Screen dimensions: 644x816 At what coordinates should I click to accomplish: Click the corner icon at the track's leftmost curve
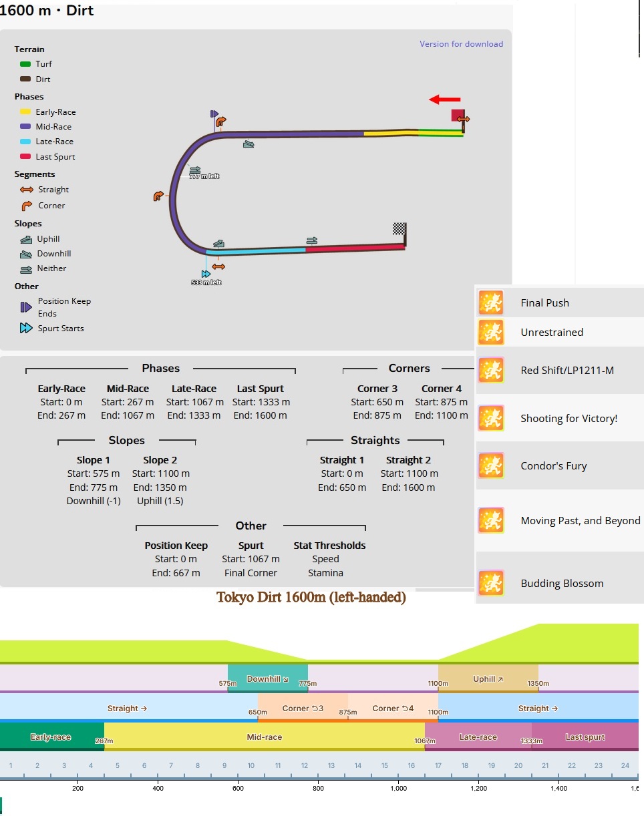pos(158,196)
